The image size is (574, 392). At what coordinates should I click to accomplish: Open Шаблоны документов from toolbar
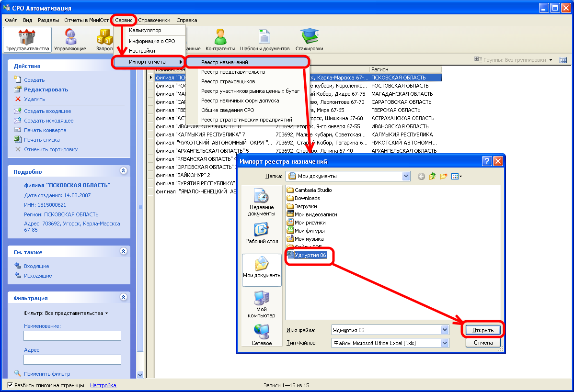[264, 40]
